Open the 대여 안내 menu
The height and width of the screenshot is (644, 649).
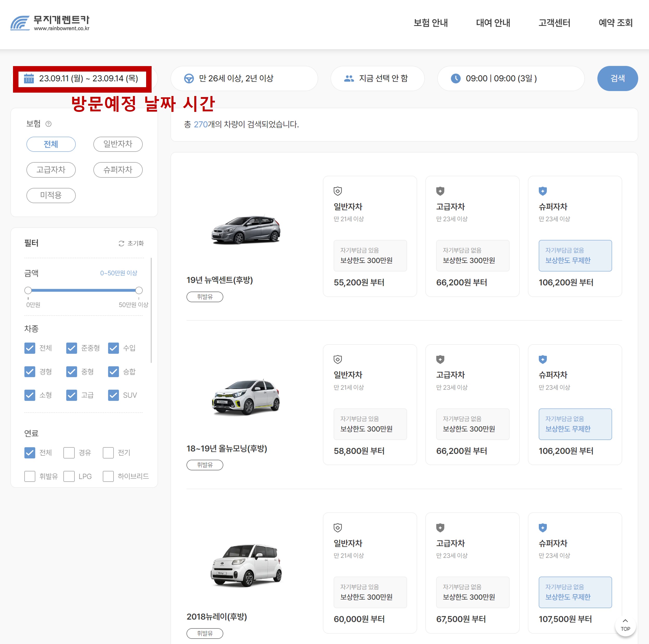click(x=493, y=23)
